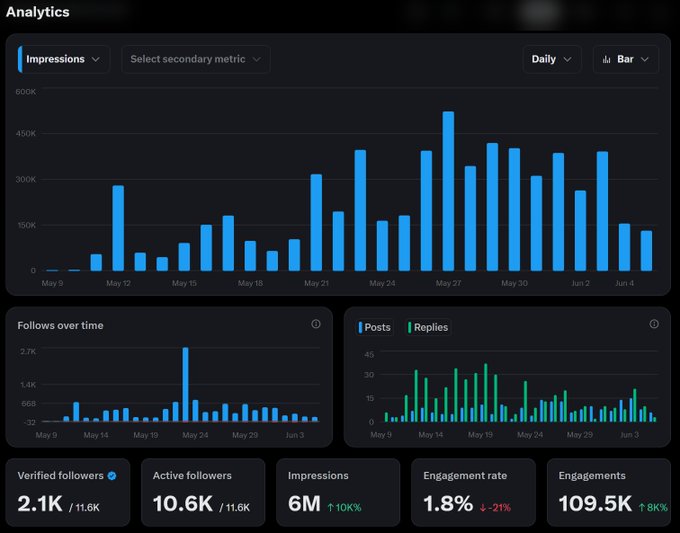Open the Verified followers card
Screen dimensions: 680x533
68,492
